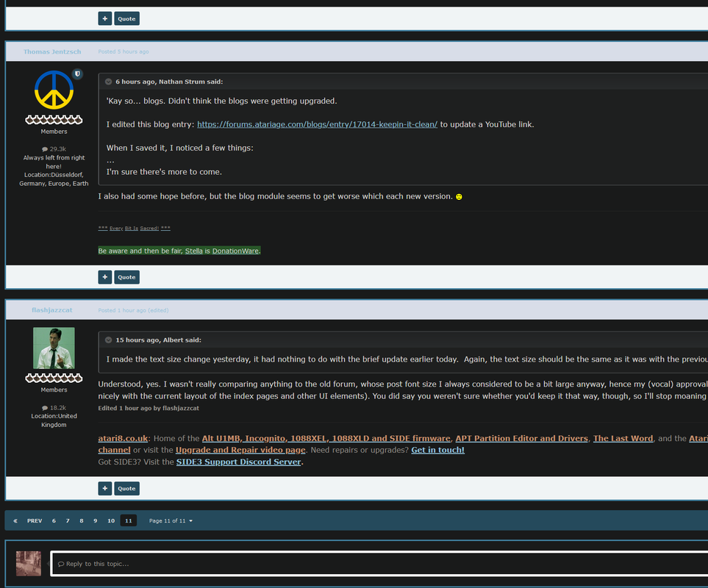Collapse the Albert quote box

(108, 340)
